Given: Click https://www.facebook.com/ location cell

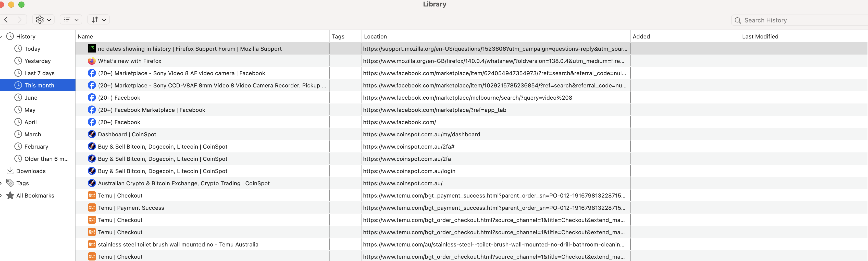Looking at the screenshot, I should (496, 122).
